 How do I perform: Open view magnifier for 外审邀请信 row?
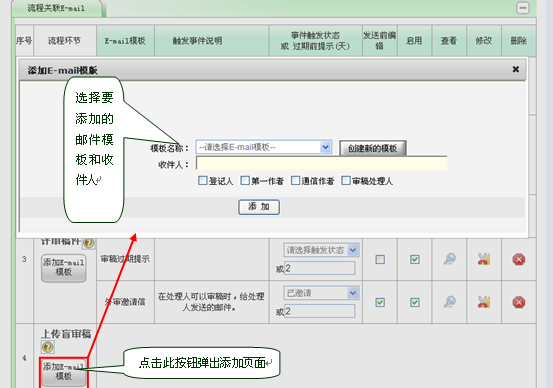[449, 302]
